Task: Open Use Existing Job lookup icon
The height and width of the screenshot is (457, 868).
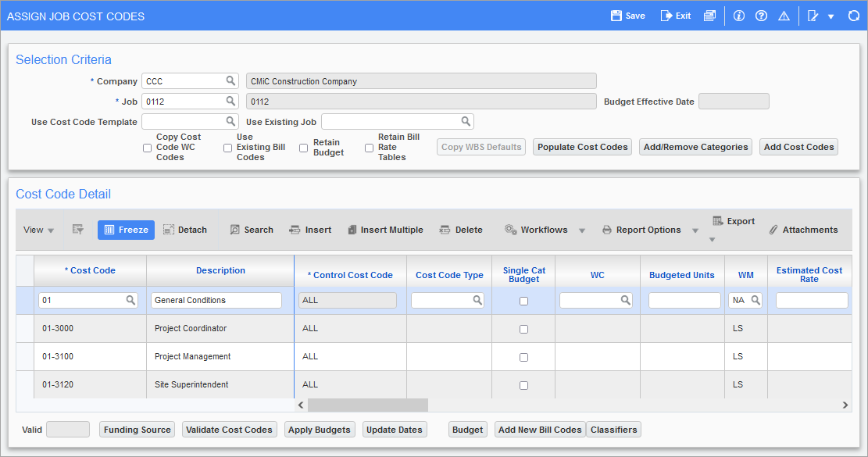Action: point(466,121)
